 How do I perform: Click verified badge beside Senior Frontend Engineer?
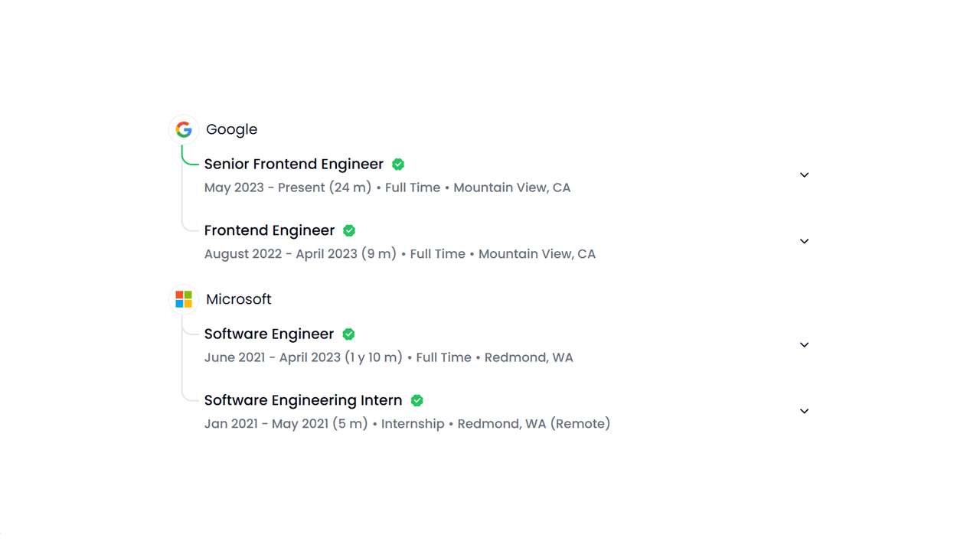click(398, 165)
